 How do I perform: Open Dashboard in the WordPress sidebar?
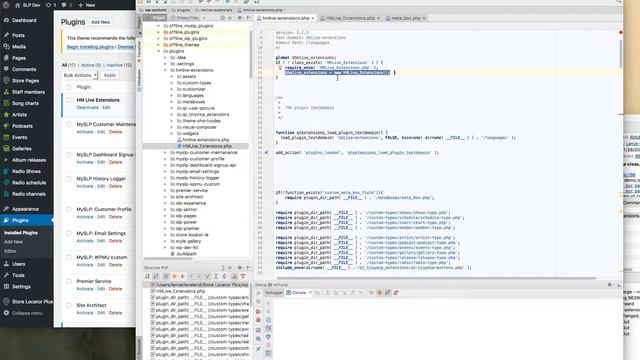24,20
